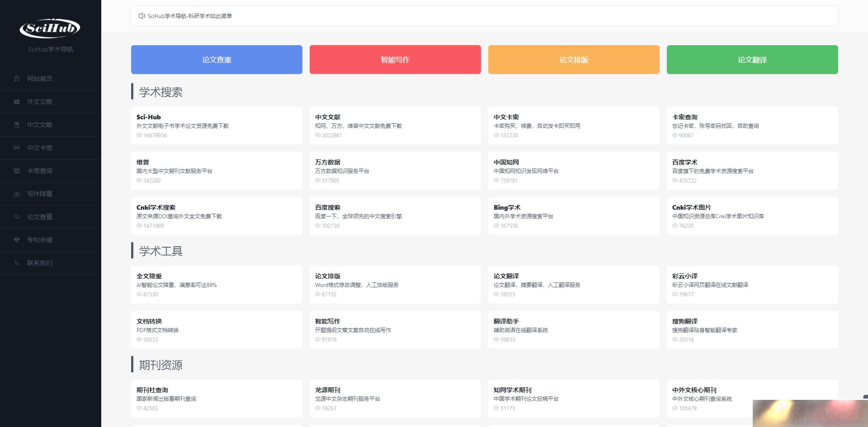Click the icon beside sidebar 论文查重
This screenshot has width=868, height=427.
17,217
